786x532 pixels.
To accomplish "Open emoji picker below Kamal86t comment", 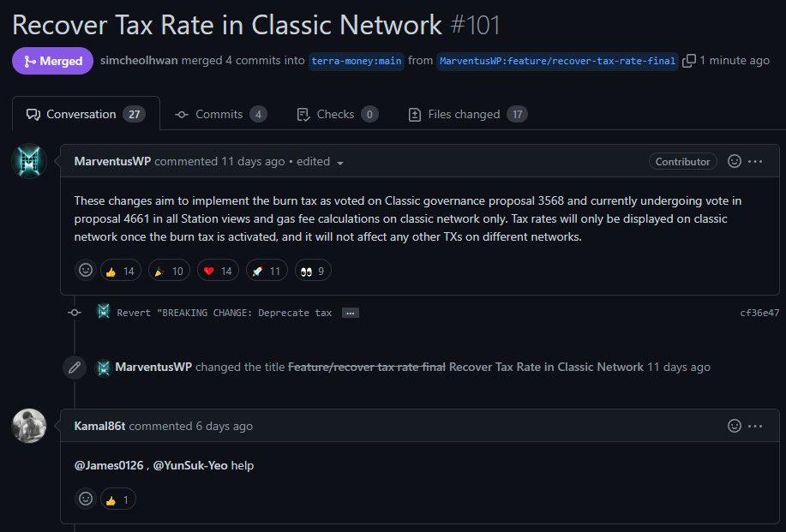I will tap(86, 499).
